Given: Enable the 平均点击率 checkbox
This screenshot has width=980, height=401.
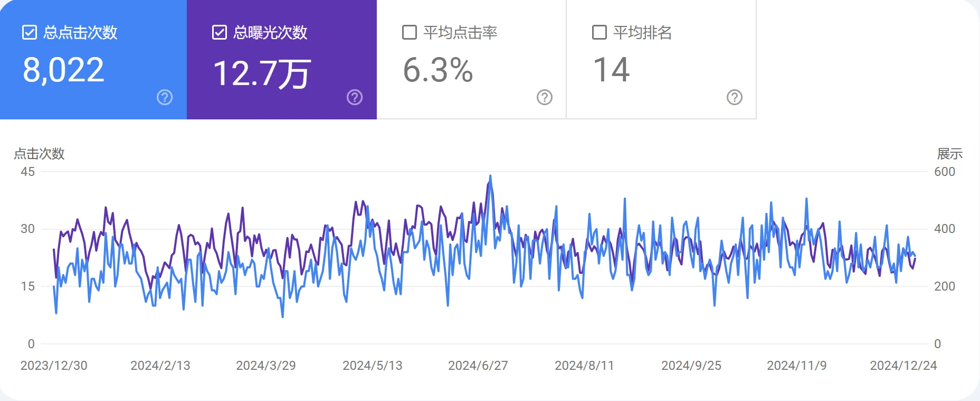Looking at the screenshot, I should point(410,33).
